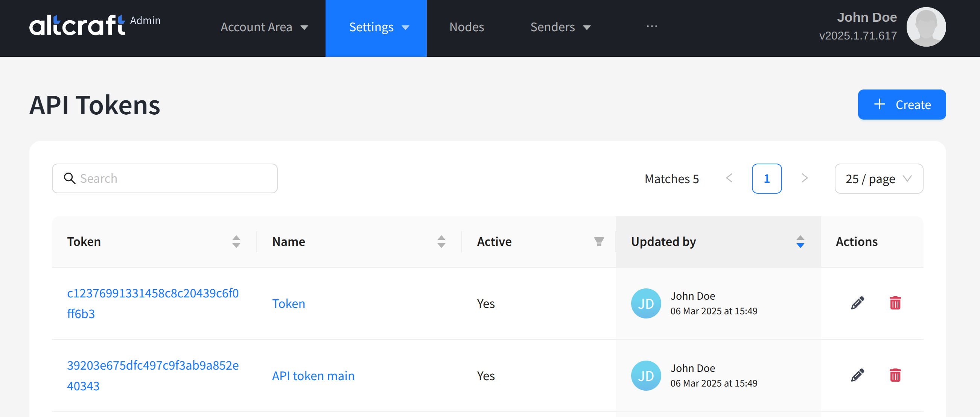This screenshot has width=980, height=417.
Task: Expand the Account Area menu
Action: pos(264,27)
